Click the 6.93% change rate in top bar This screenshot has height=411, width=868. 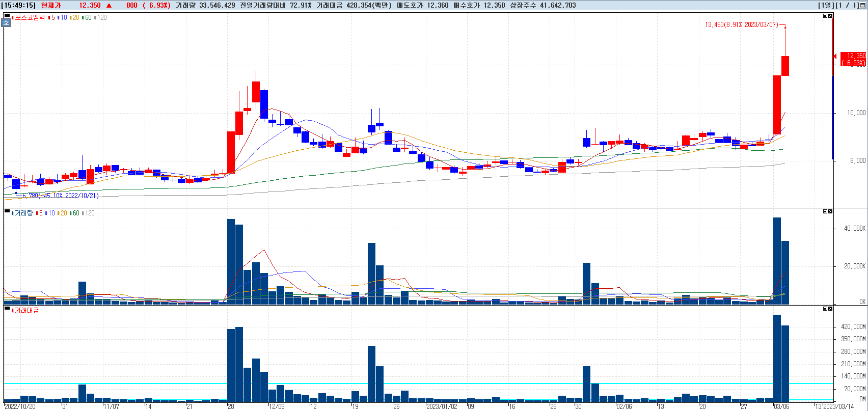tap(156, 5)
